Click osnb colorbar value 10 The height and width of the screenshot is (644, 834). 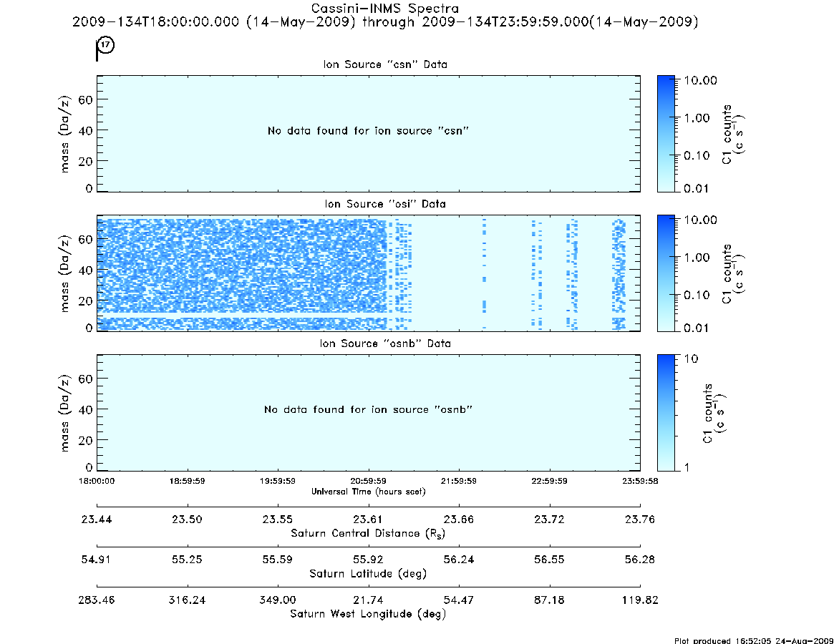coord(691,358)
